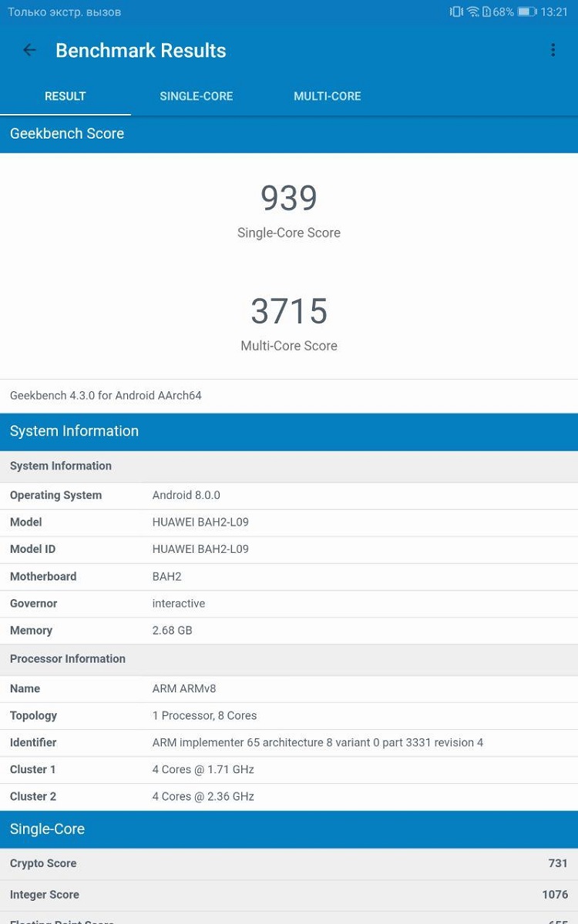Switch to the RESULT tab
The width and height of the screenshot is (578, 924).
66,96
